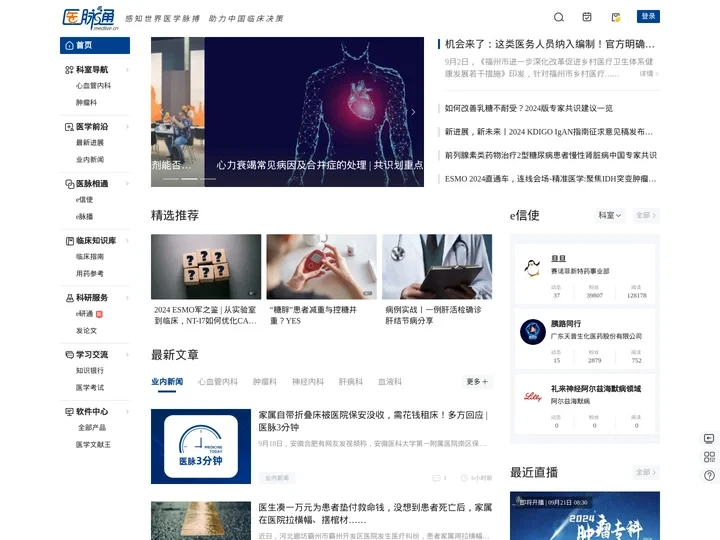Open question-mark cubes ESMO thumbnail
The height and width of the screenshot is (540, 720).
tap(206, 267)
